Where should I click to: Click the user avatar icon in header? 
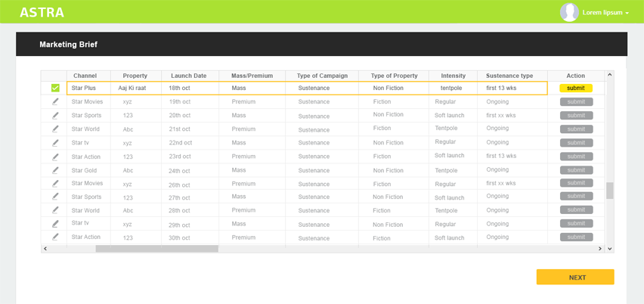pyautogui.click(x=569, y=12)
